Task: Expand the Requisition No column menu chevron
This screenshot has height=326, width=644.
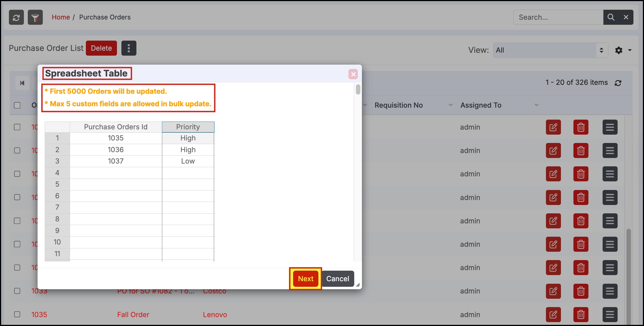Action: pos(451,105)
